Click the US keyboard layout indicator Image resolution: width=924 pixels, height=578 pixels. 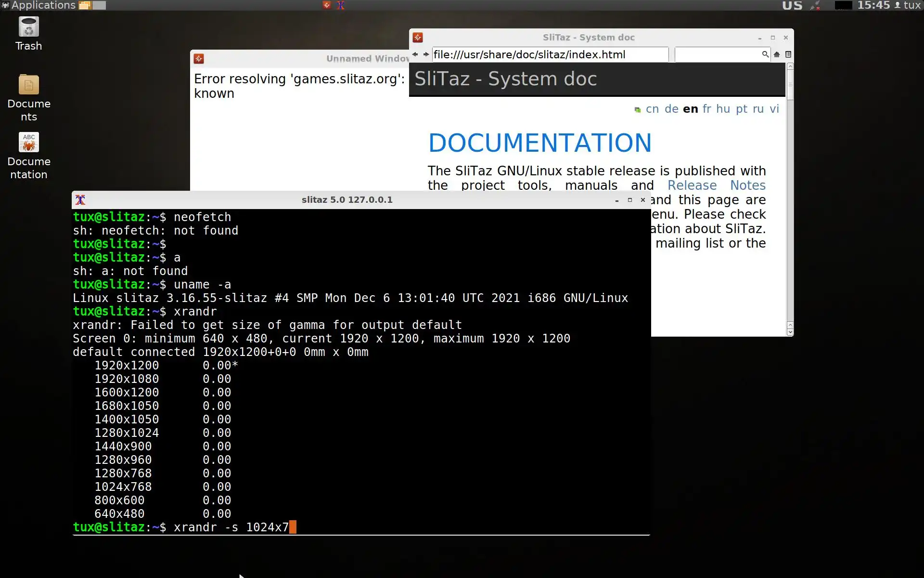[792, 5]
